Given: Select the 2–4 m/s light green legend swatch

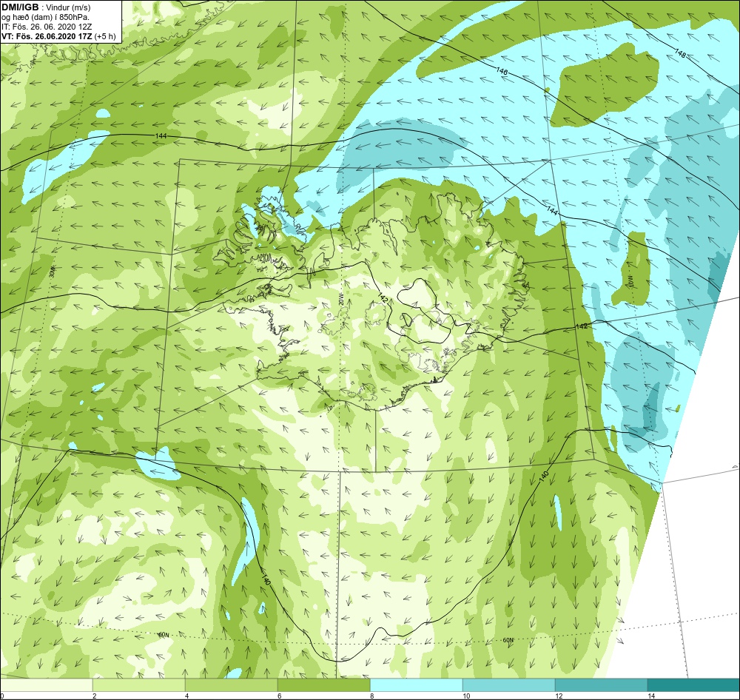Looking at the screenshot, I should (x=139, y=685).
